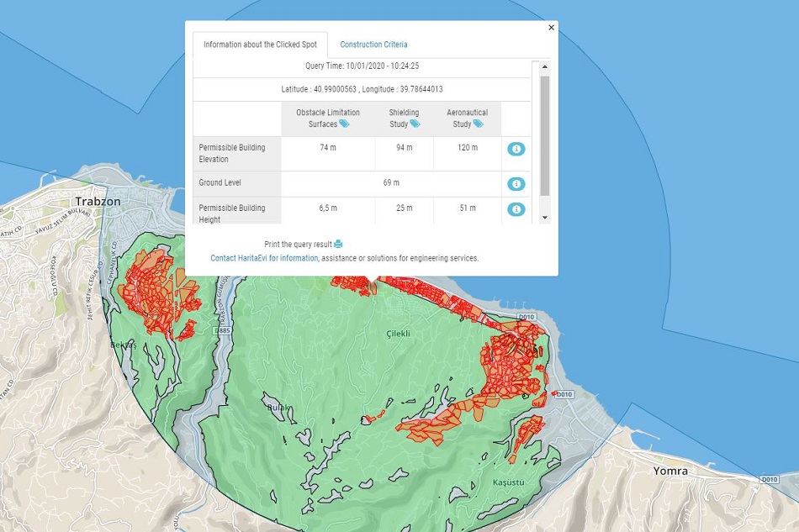Close the clicked spot information popup
This screenshot has width=799, height=532.
(x=552, y=28)
